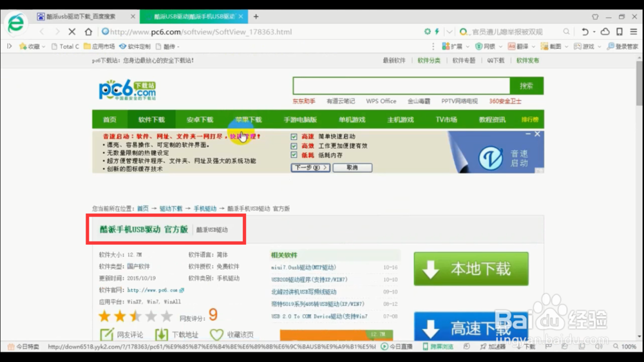Click the back navigation arrow
Image resolution: width=644 pixels, height=362 pixels.
pos(42,32)
